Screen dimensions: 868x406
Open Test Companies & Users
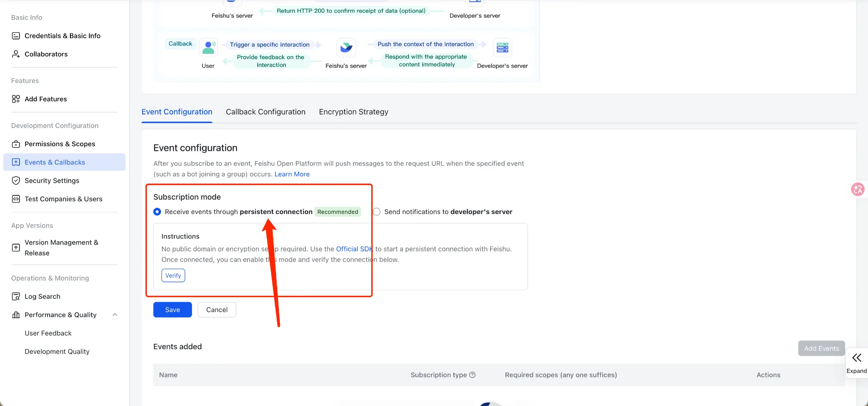tap(64, 199)
